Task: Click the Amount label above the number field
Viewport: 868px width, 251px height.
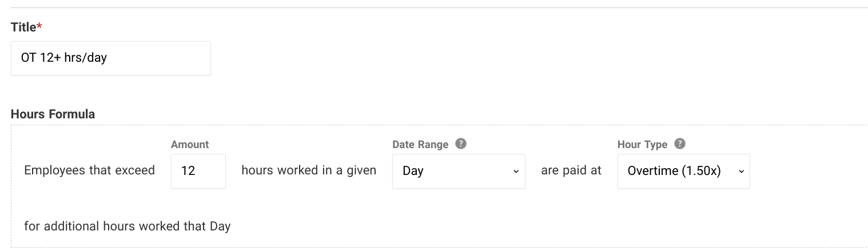Action: [x=190, y=145]
